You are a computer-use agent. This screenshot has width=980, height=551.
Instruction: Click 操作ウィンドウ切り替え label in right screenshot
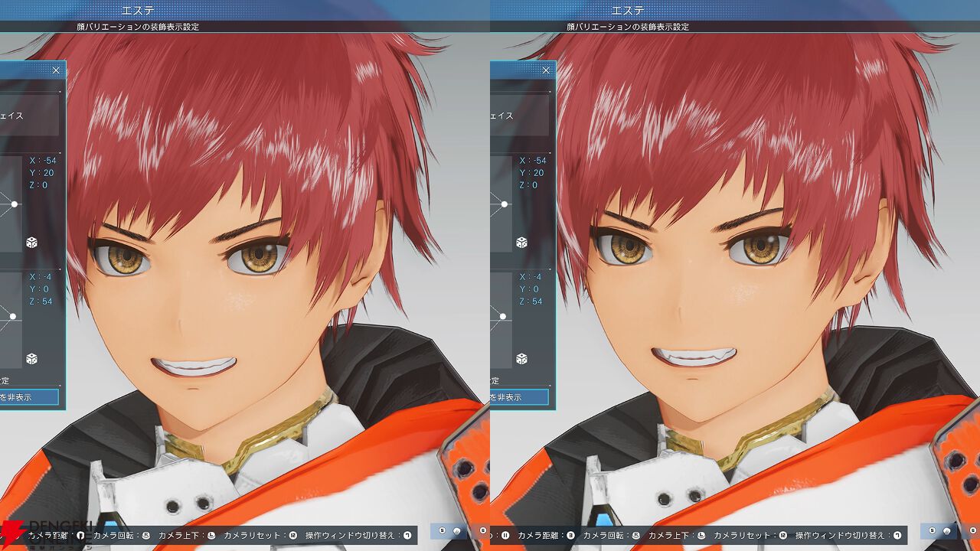[840, 536]
